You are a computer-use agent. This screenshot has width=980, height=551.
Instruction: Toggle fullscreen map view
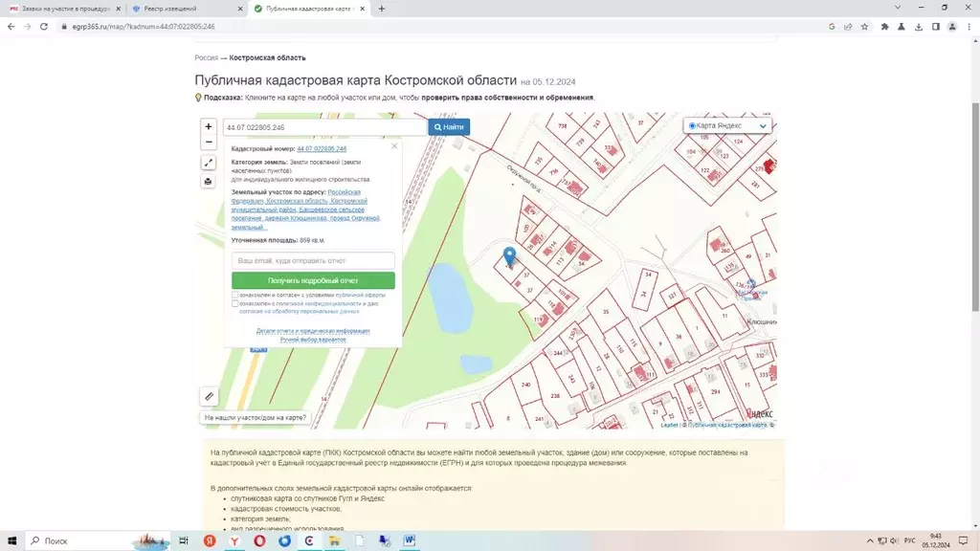pos(208,163)
